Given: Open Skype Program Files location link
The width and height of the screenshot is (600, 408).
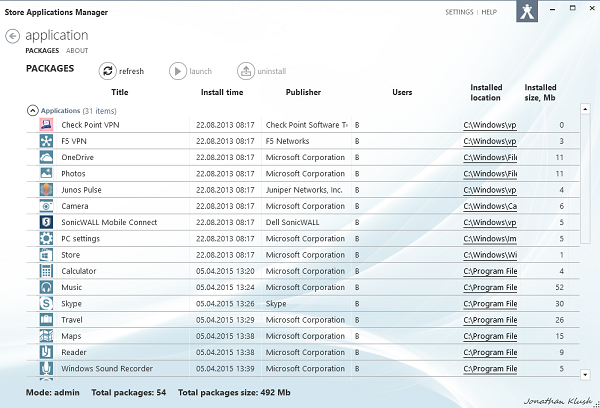Looking at the screenshot, I should pos(490,304).
